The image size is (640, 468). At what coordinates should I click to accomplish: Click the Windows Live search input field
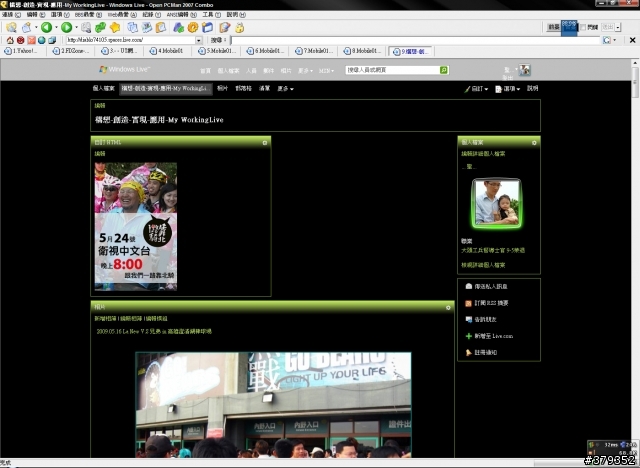point(392,70)
